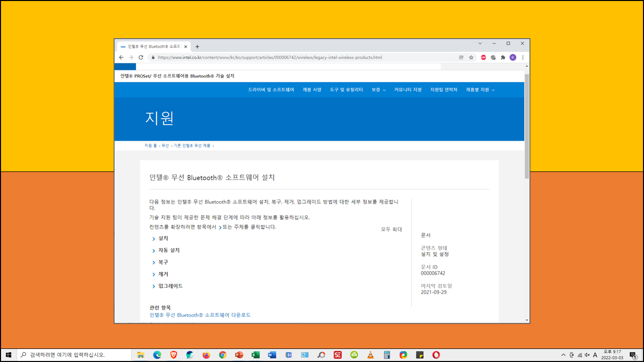The height and width of the screenshot is (362, 644).
Task: Expand the 제품별 지원 dropdown
Action: click(480, 89)
